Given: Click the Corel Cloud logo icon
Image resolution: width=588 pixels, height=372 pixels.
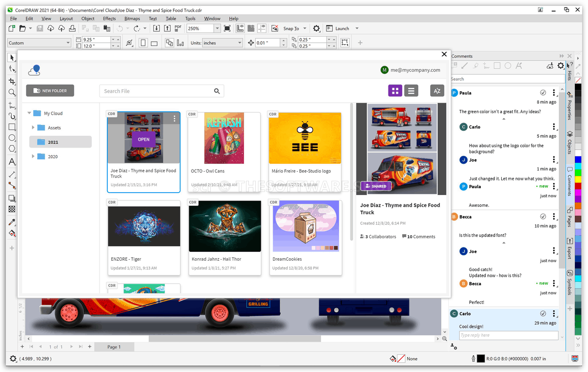Looking at the screenshot, I should tap(34, 70).
